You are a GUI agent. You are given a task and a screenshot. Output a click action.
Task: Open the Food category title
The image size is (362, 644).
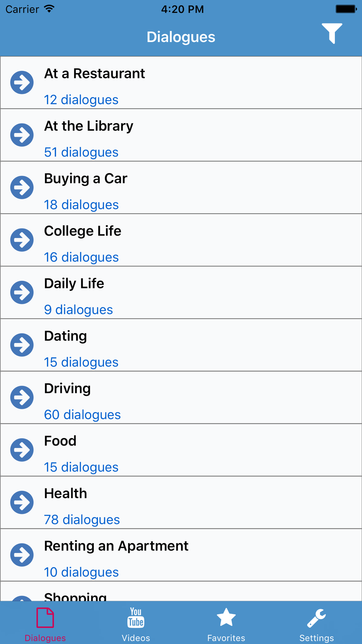point(60,441)
